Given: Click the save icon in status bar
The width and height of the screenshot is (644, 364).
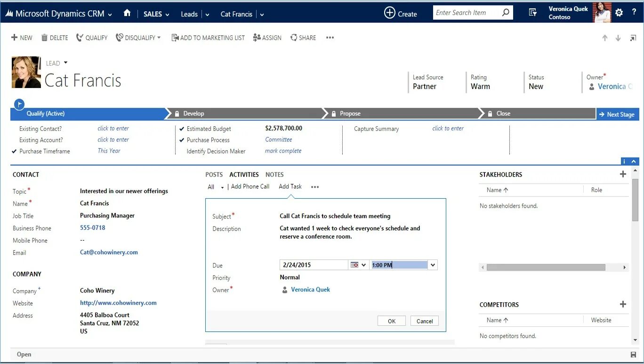Looking at the screenshot, I should click(x=633, y=355).
